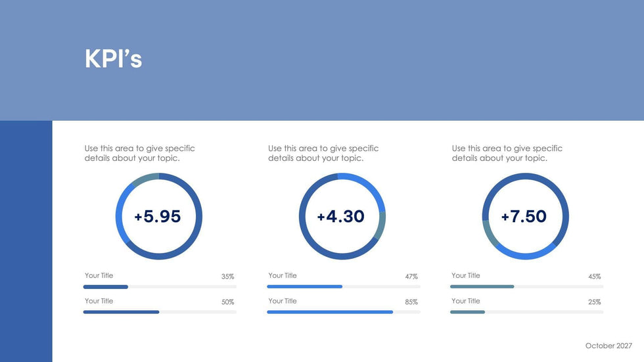Viewport: 644px width, 362px height.
Task: Click the 47% progress bar
Action: pyautogui.click(x=343, y=287)
